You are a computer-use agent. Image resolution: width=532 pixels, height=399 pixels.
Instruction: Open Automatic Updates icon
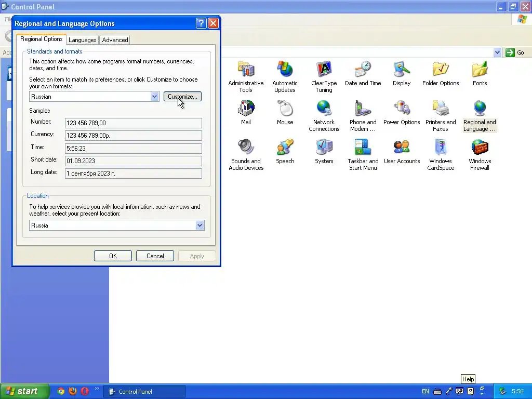coord(285,77)
